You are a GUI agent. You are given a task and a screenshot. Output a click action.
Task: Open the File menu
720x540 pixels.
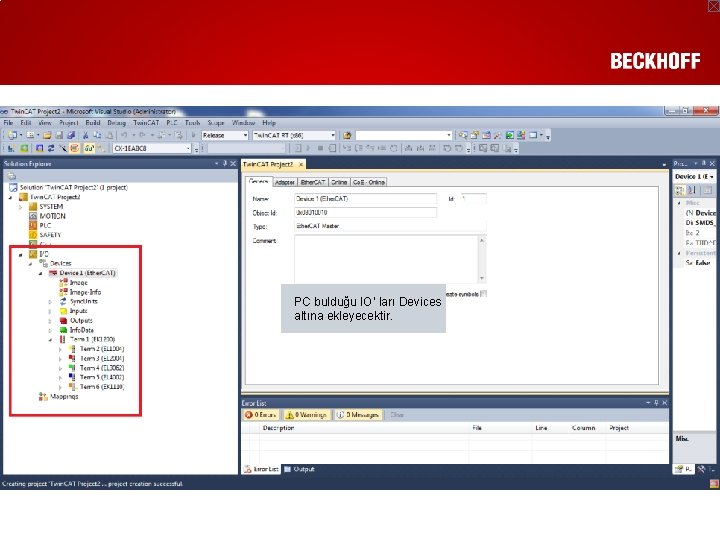8,123
